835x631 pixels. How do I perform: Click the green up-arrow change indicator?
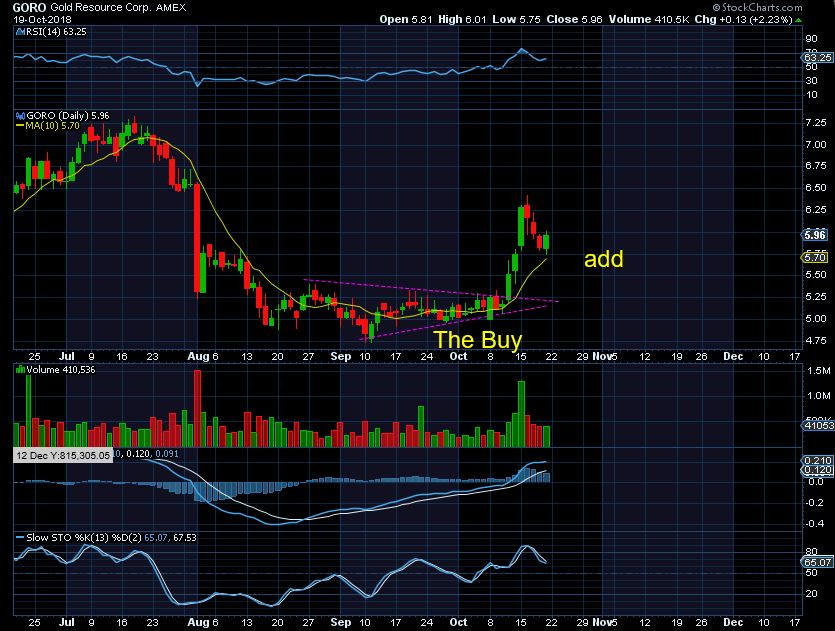(798, 20)
